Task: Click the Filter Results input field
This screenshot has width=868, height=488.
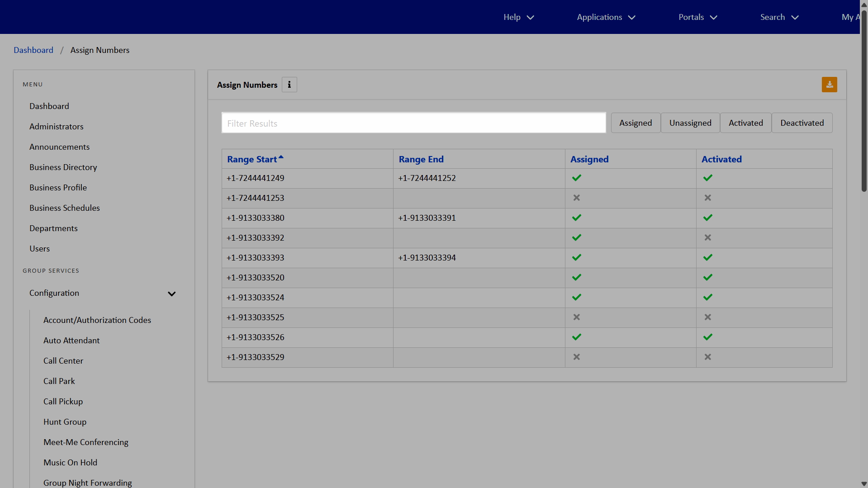Action: point(413,123)
